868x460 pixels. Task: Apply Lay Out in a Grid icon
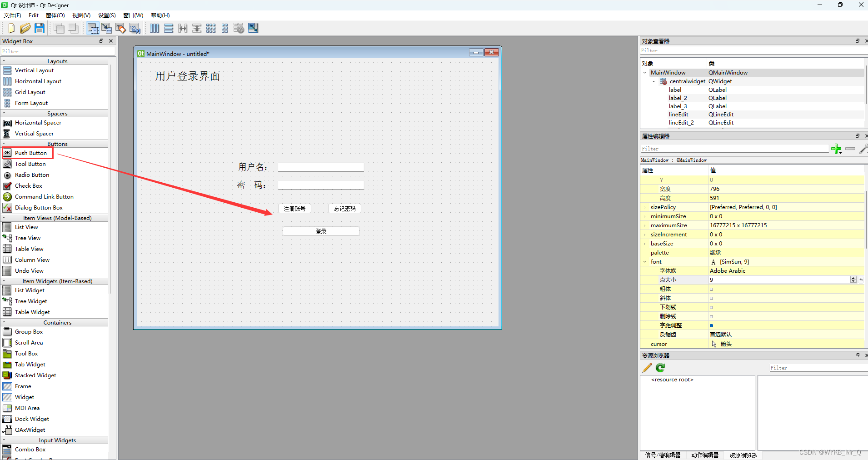(211, 28)
